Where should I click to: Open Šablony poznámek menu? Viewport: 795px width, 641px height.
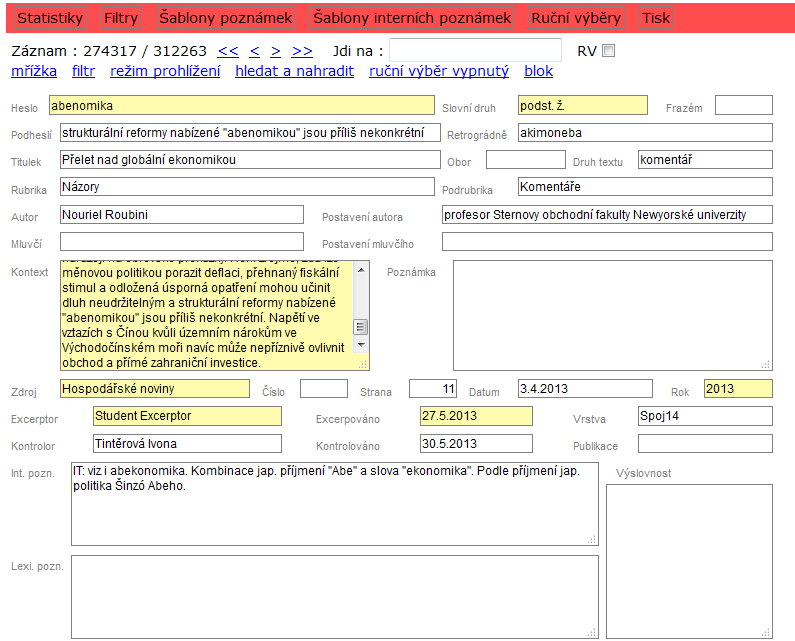tap(226, 18)
